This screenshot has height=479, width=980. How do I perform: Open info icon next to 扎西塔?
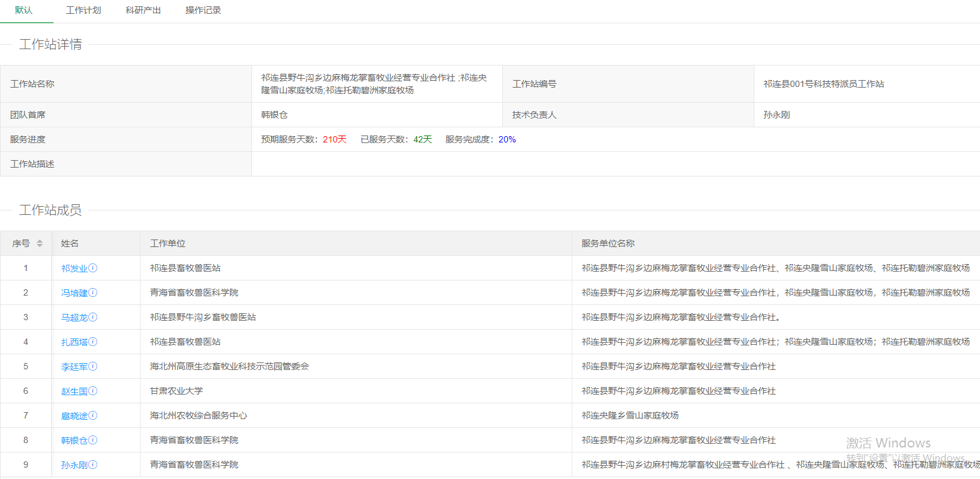pyautogui.click(x=93, y=342)
